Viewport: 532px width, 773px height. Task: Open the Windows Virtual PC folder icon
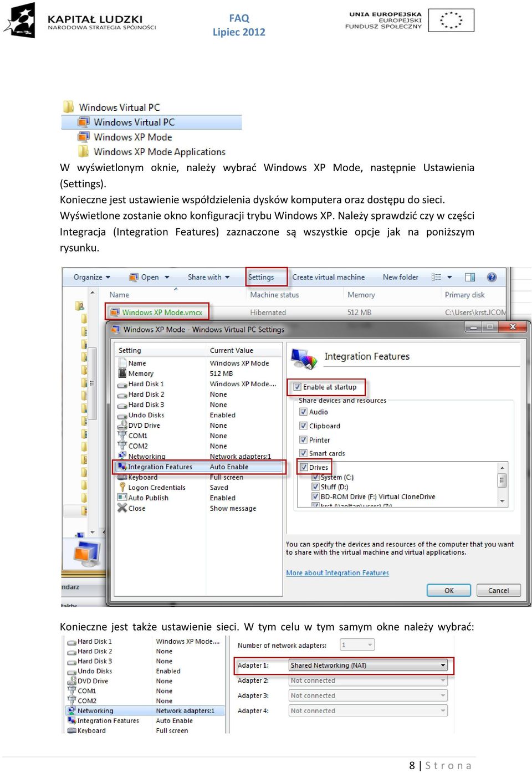point(69,107)
